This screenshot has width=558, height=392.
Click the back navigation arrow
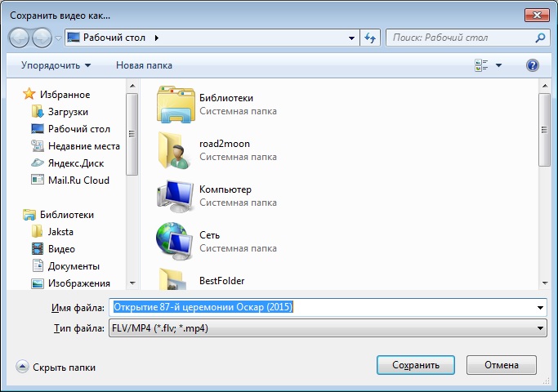(20, 38)
